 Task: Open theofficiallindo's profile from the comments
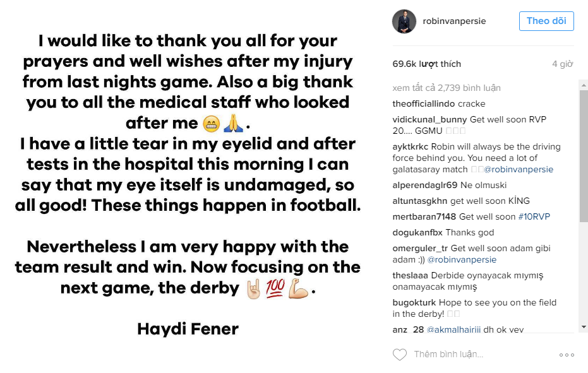(x=423, y=104)
